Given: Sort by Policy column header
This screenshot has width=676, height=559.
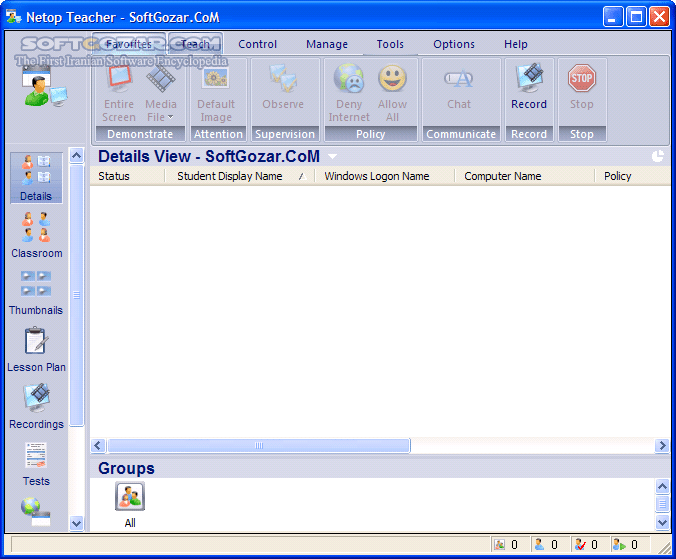Looking at the screenshot, I should [632, 176].
